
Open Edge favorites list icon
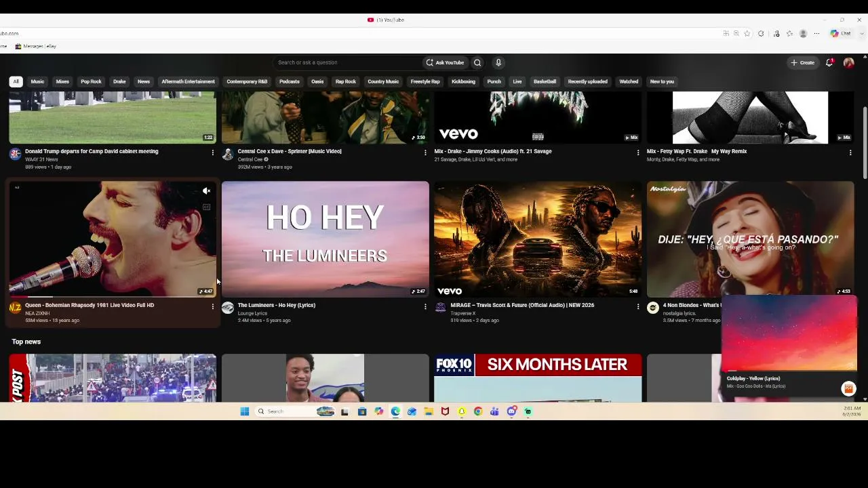tap(790, 33)
